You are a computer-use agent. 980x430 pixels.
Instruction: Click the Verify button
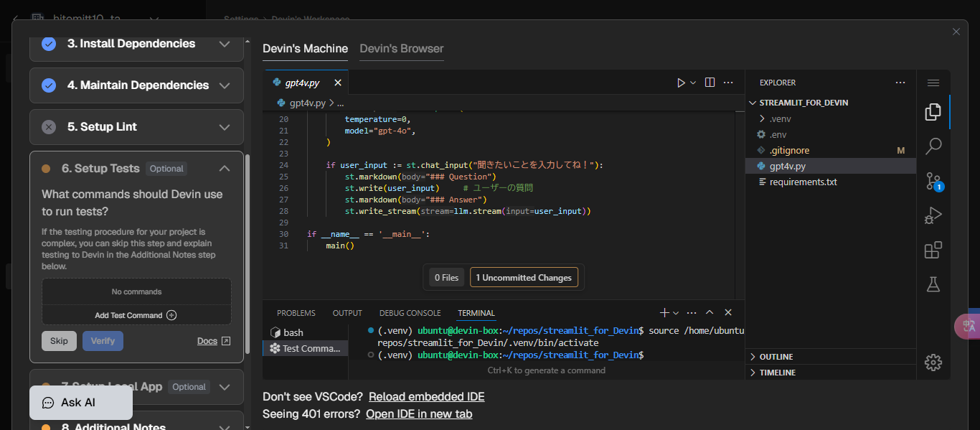(103, 340)
